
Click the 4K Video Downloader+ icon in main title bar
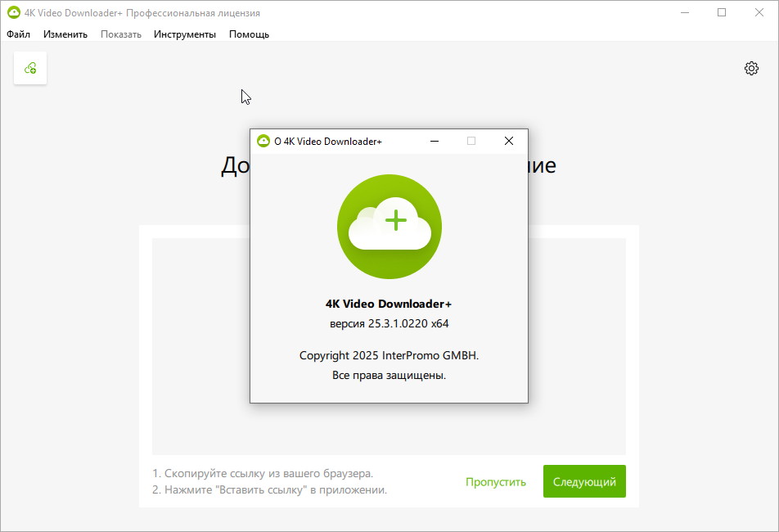point(14,12)
